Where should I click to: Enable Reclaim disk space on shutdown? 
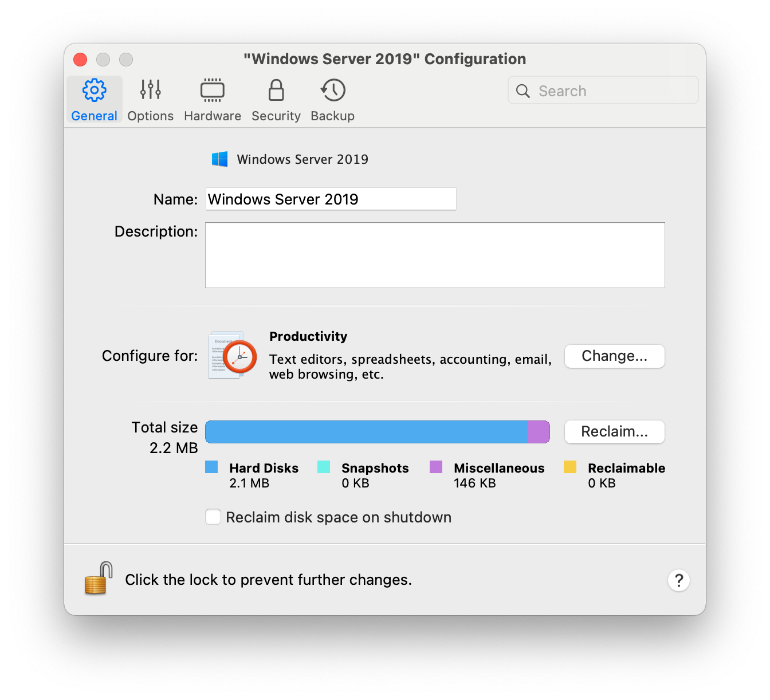point(213,517)
